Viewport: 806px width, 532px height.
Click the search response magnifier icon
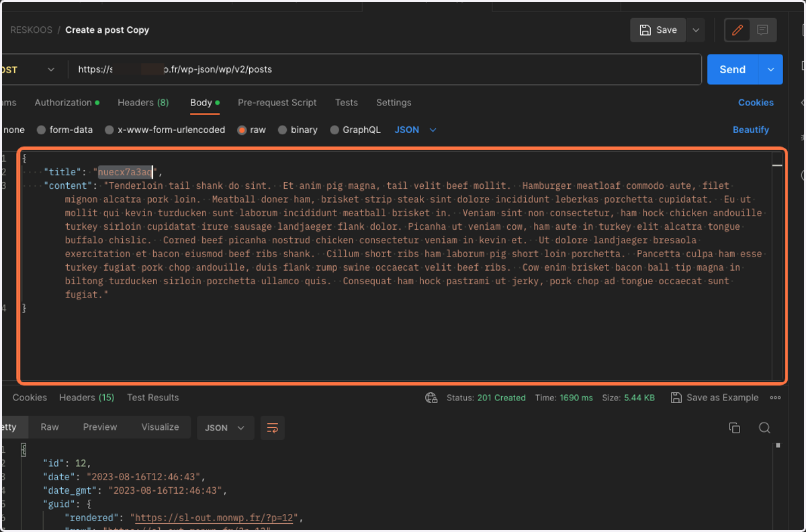764,428
